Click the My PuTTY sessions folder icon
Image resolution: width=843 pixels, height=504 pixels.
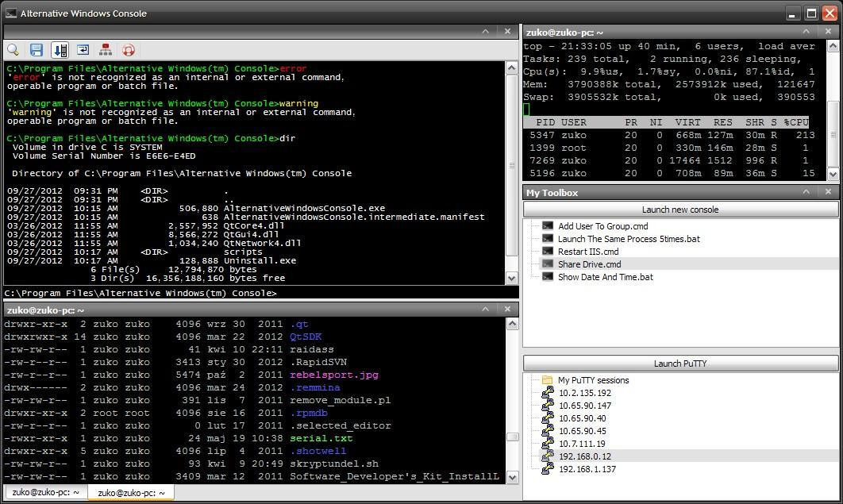(547, 380)
